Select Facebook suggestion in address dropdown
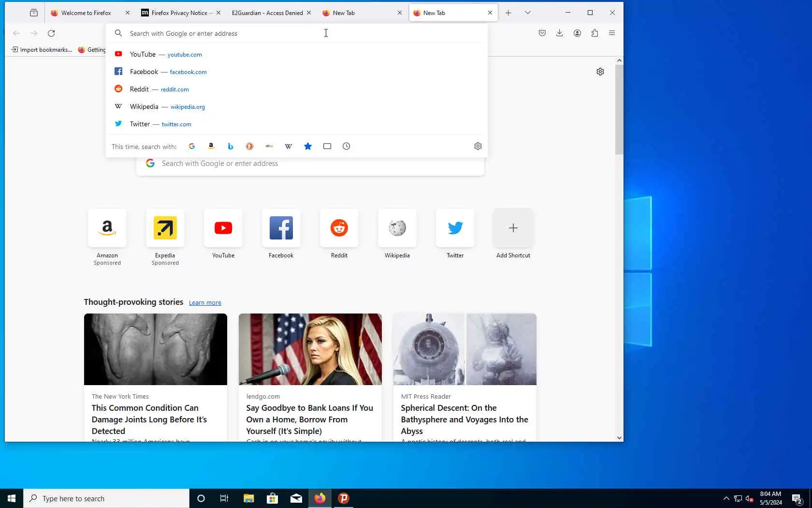This screenshot has width=812, height=508. pos(297,72)
